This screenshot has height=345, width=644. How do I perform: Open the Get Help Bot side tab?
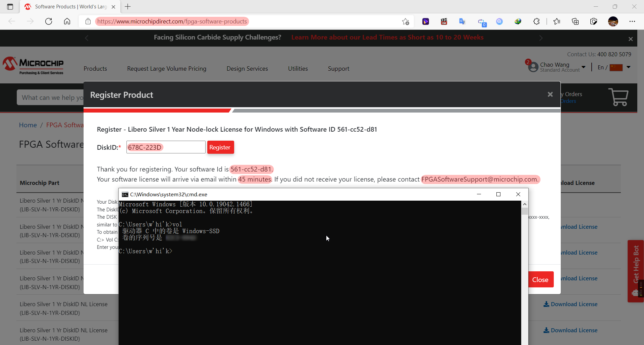tap(635, 271)
